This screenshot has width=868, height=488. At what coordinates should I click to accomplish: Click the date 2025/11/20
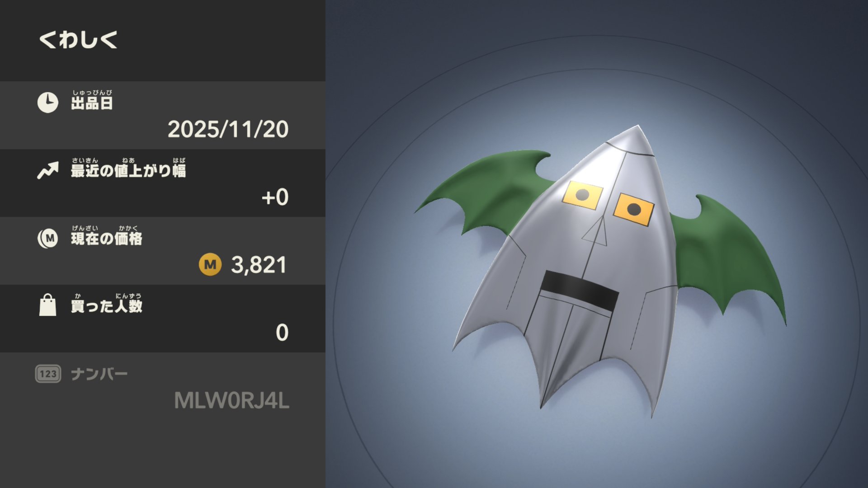[x=228, y=129]
